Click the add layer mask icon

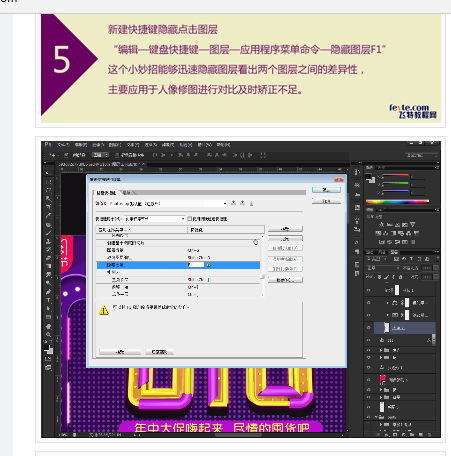pyautogui.click(x=396, y=435)
